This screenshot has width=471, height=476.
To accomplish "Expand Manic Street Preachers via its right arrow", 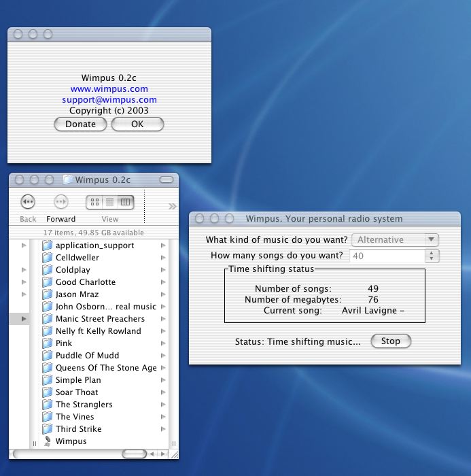I will point(163,319).
